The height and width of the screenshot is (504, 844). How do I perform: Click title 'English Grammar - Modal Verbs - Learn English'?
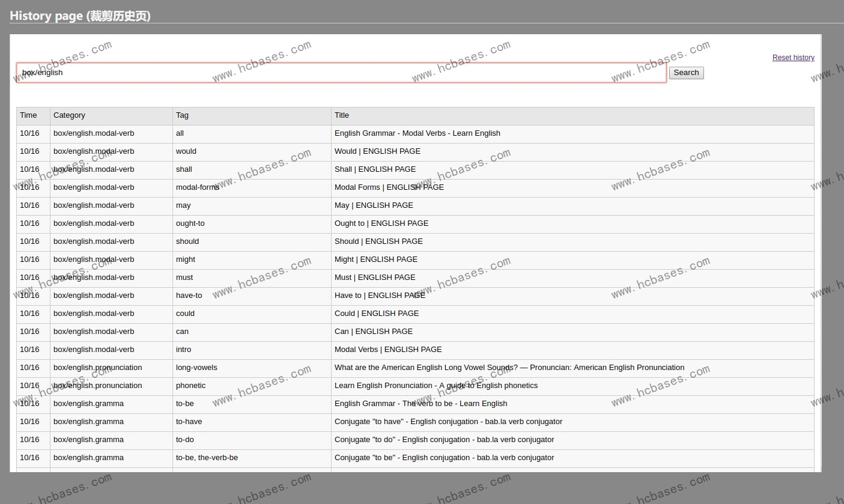pos(417,133)
